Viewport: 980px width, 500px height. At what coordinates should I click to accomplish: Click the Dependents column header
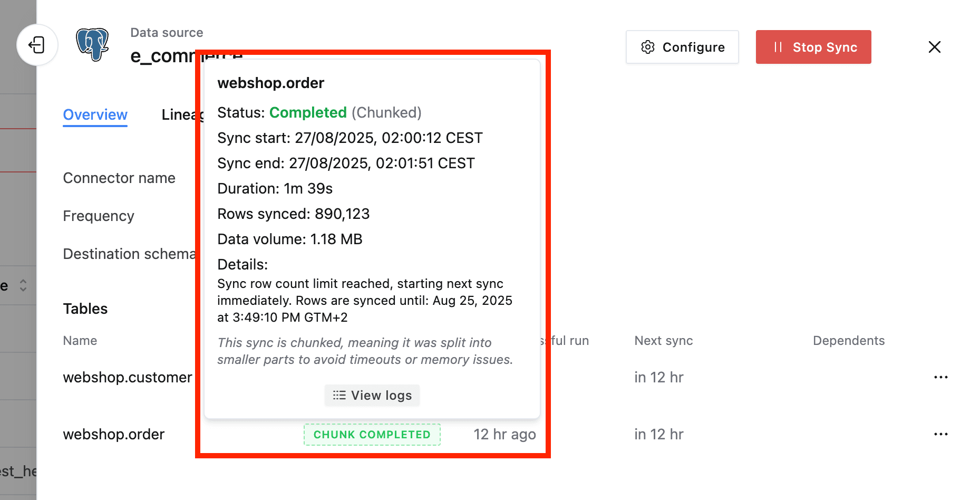coord(848,341)
